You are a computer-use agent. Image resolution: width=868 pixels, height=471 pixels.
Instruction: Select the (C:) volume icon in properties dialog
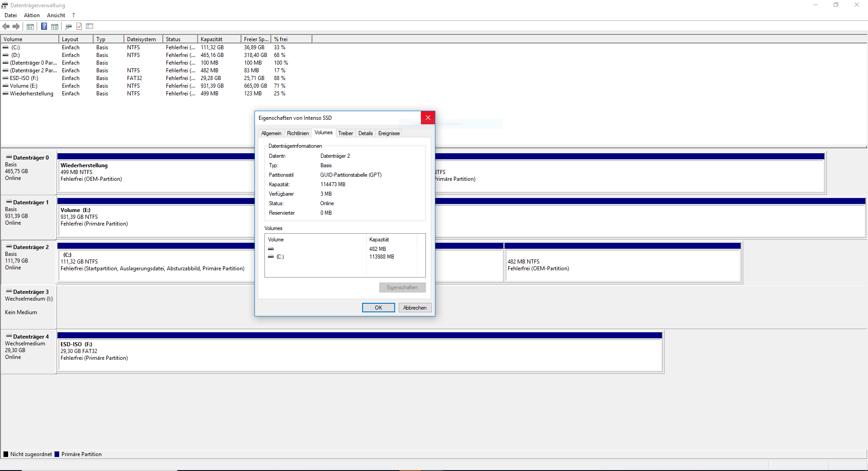[x=271, y=257]
